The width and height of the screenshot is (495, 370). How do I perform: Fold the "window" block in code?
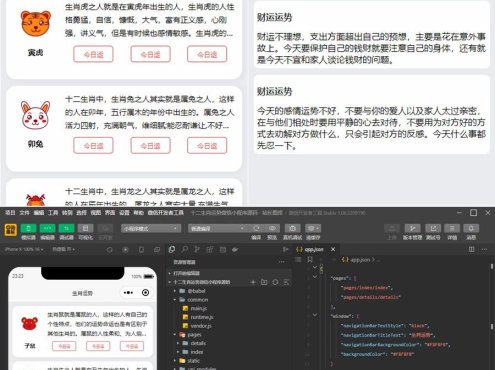coord(315,315)
